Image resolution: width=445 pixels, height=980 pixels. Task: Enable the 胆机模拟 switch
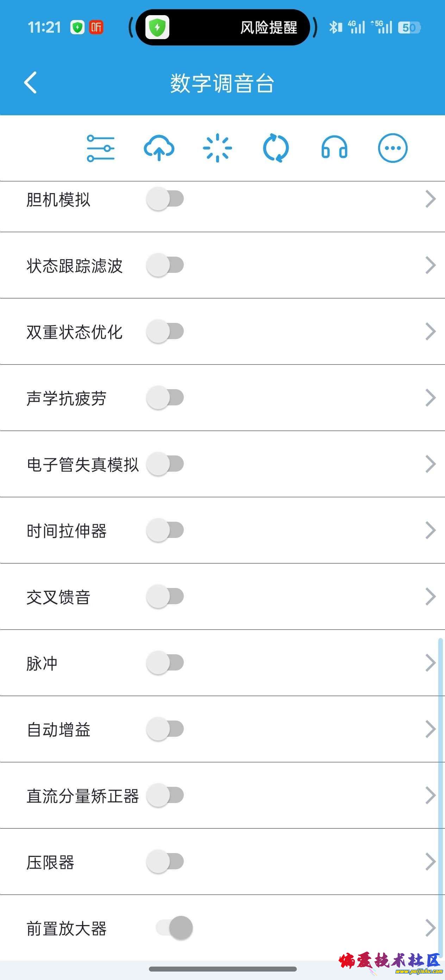(x=165, y=198)
